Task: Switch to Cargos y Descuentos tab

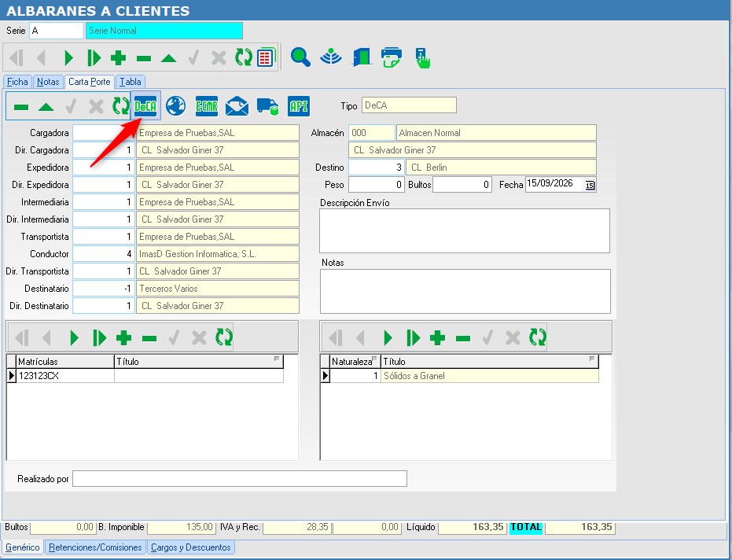Action: pos(190,547)
